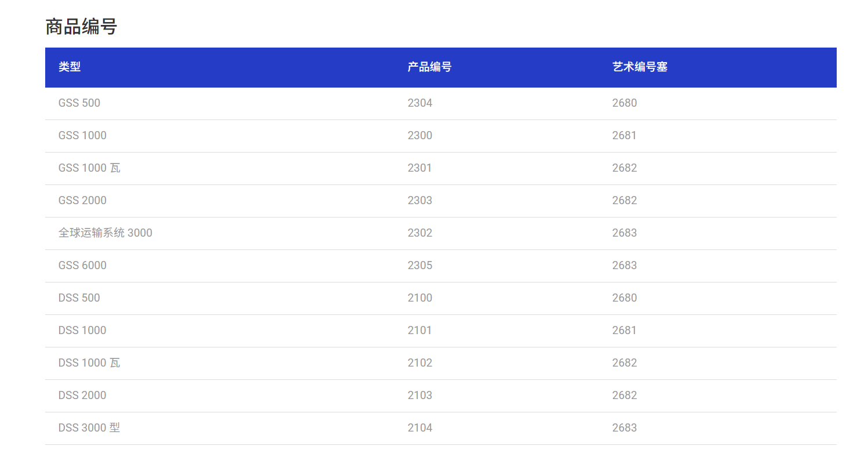Click product number 2100

point(420,298)
